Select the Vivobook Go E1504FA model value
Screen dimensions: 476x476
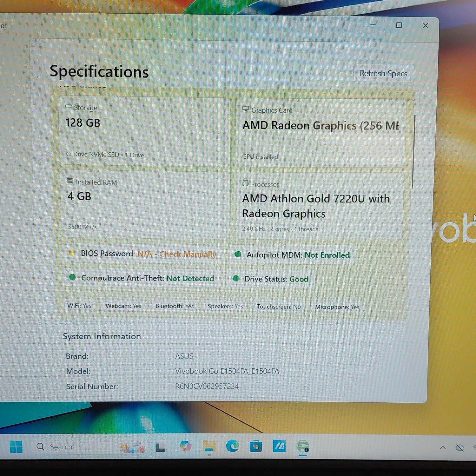point(227,371)
